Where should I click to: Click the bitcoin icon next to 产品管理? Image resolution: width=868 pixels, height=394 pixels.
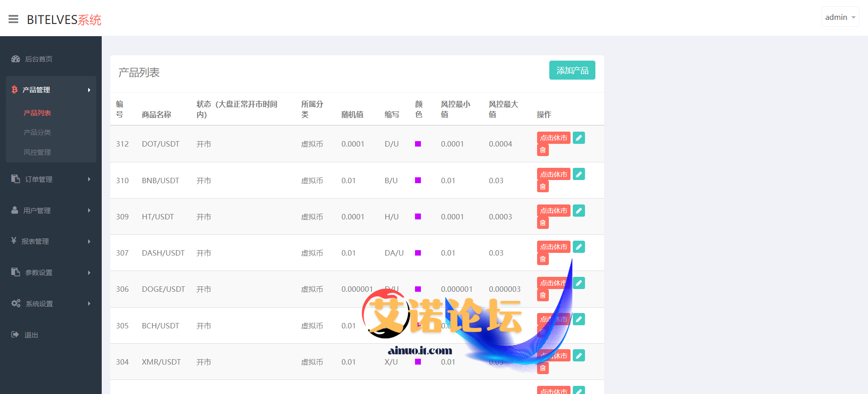pos(14,90)
